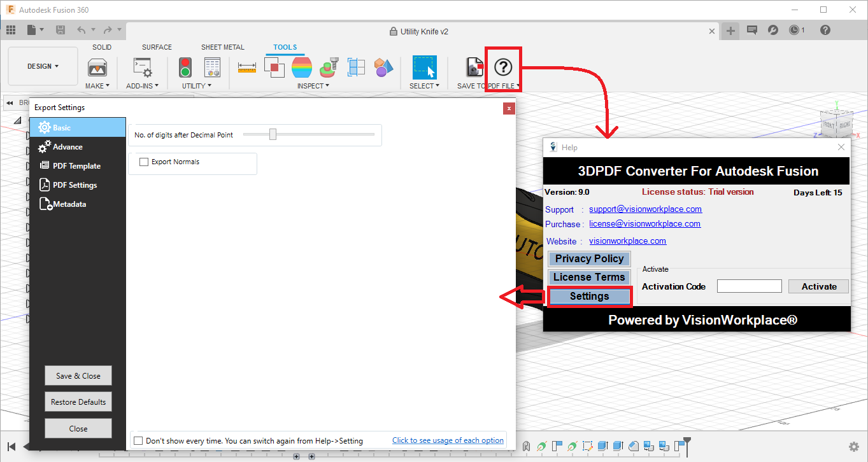Expand the UTILITY dropdown menu
The height and width of the screenshot is (462, 868).
pos(197,86)
